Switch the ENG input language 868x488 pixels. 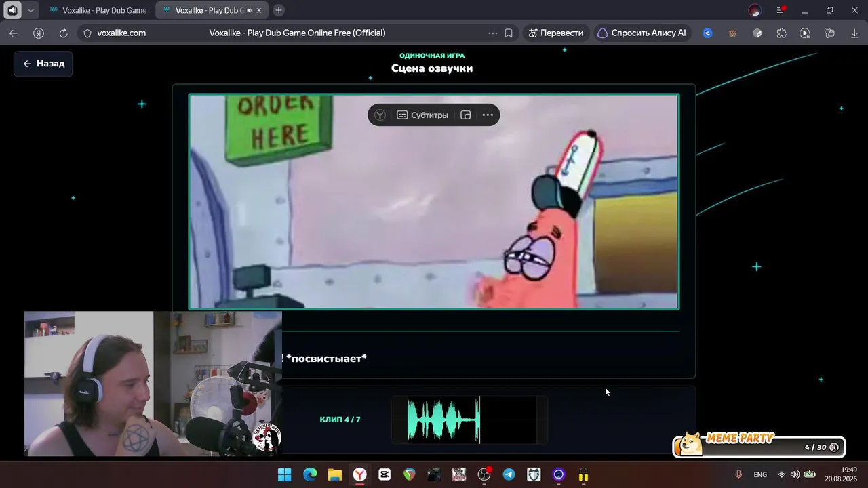coord(760,474)
